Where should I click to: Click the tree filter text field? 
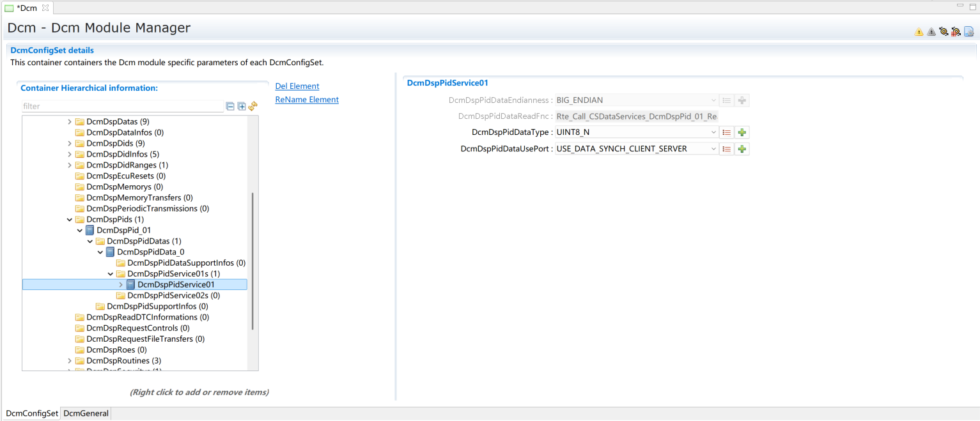pyautogui.click(x=121, y=107)
